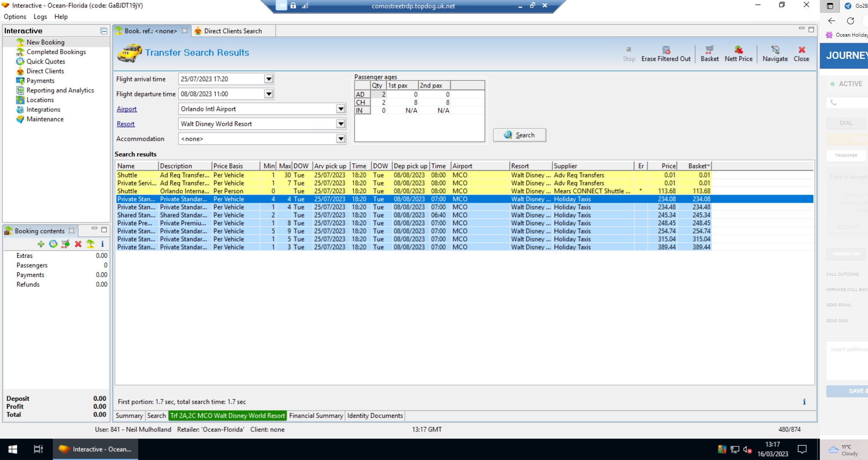Click the volume icon in the system tray
Image resolution: width=868 pixels, height=460 pixels.
[x=747, y=449]
